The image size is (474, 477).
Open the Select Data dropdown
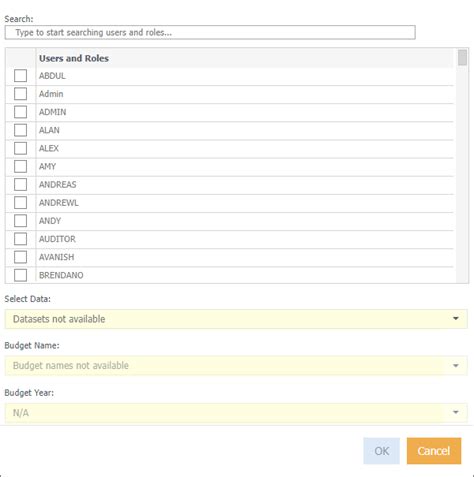(236, 319)
